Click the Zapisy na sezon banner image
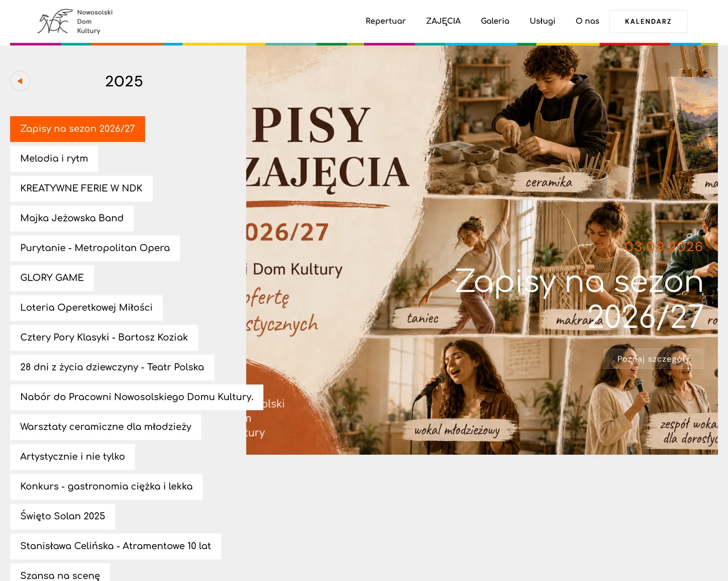Image resolution: width=728 pixels, height=581 pixels. (482, 250)
